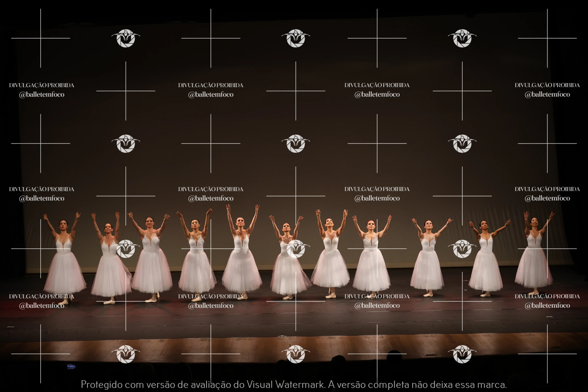Click the top-left DIVULGAÇÃO PROIBIDA text
Screen dimensions: 588x392
pyautogui.click(x=42, y=85)
